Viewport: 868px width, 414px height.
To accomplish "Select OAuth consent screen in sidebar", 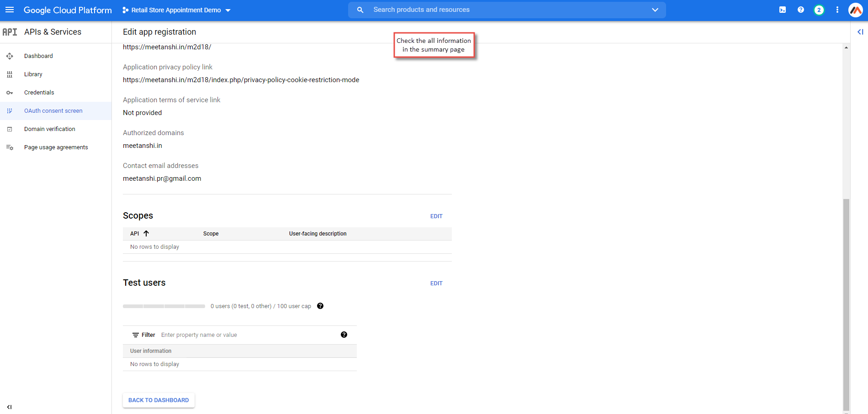I will tap(56, 111).
